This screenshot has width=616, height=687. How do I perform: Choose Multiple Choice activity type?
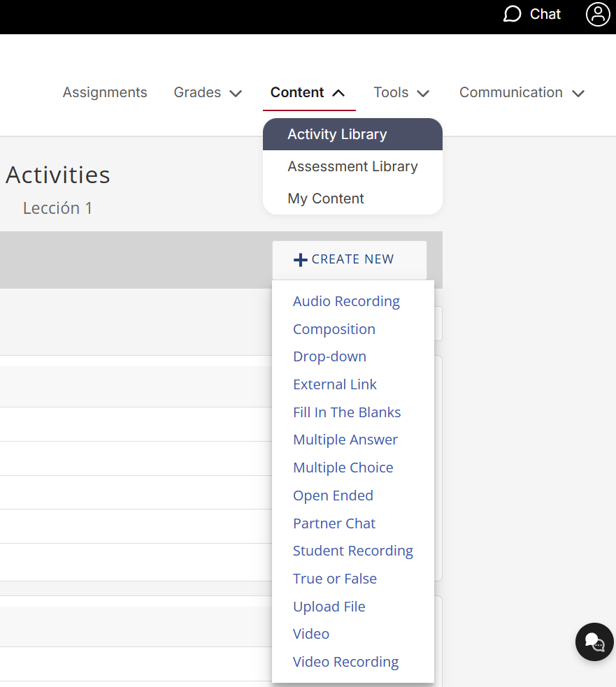[x=343, y=468]
